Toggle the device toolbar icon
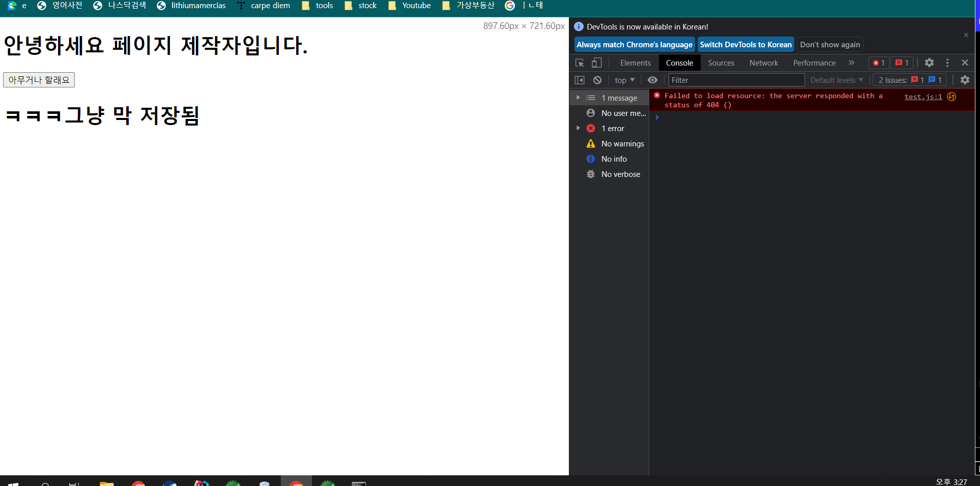 (596, 63)
